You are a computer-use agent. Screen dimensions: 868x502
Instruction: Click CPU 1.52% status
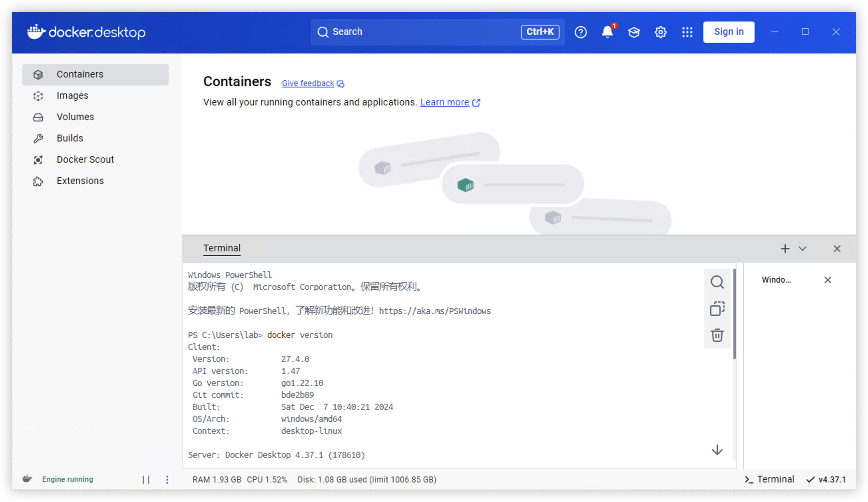pyautogui.click(x=267, y=480)
